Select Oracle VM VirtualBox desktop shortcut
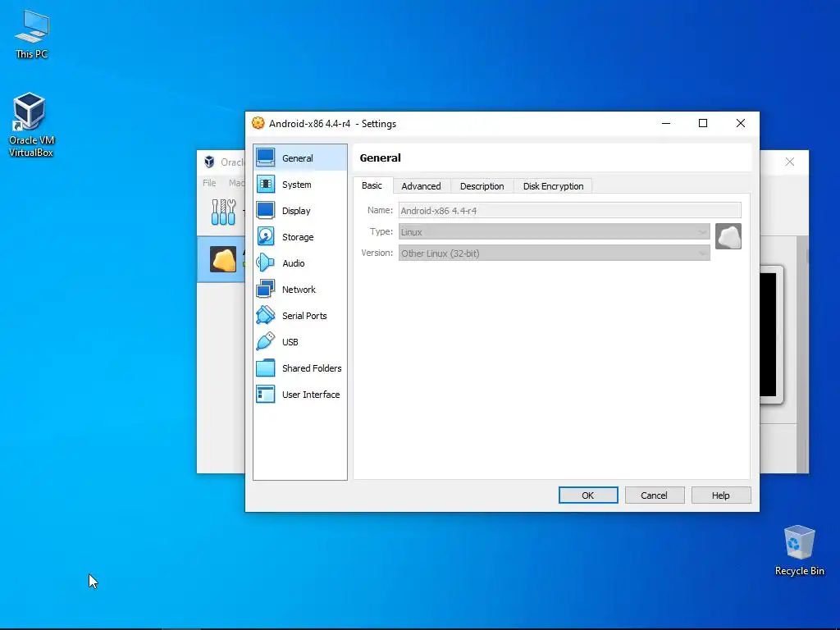Screen dimensions: 840x630 tap(30, 125)
